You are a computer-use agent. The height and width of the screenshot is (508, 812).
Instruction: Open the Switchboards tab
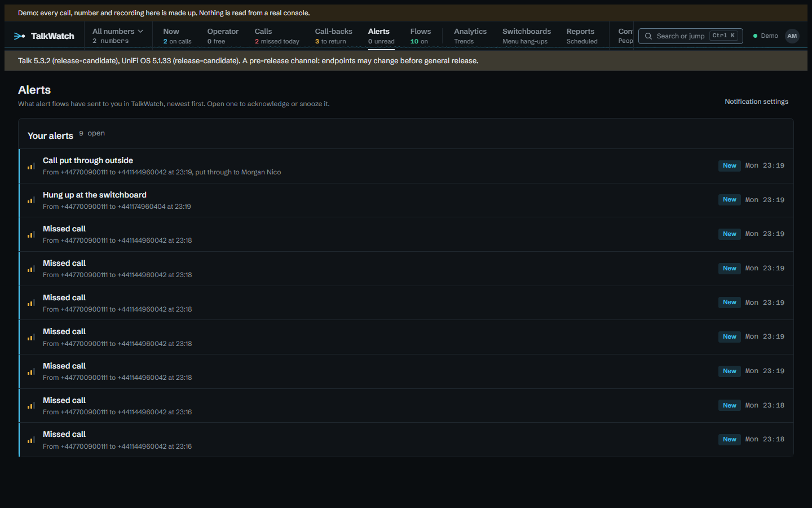point(527,36)
